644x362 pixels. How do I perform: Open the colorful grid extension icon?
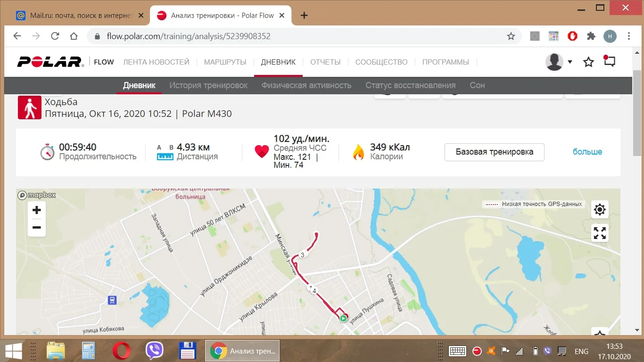[x=553, y=36]
